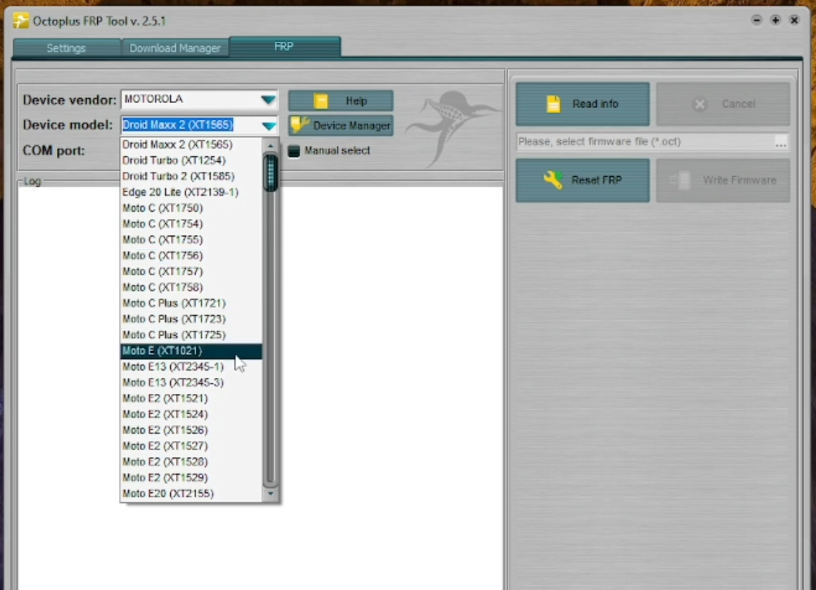Switch to the Download Manager tab
This screenshot has height=590, width=816.
point(175,48)
